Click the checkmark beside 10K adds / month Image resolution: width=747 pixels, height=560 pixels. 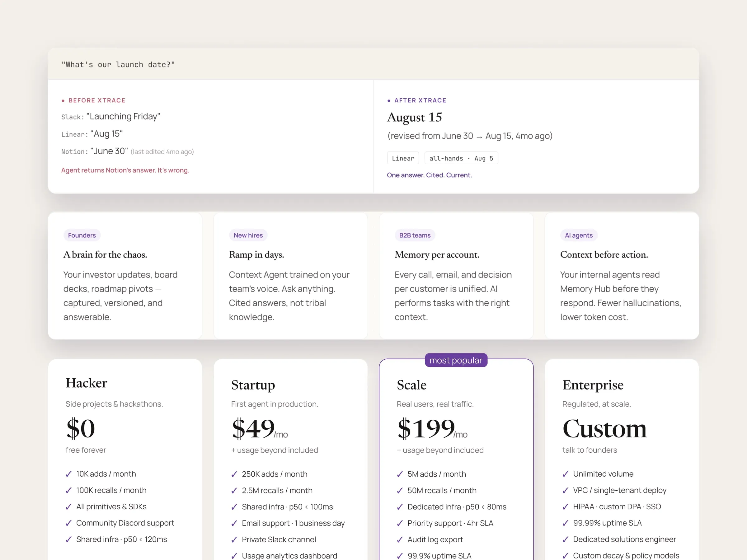coord(68,474)
